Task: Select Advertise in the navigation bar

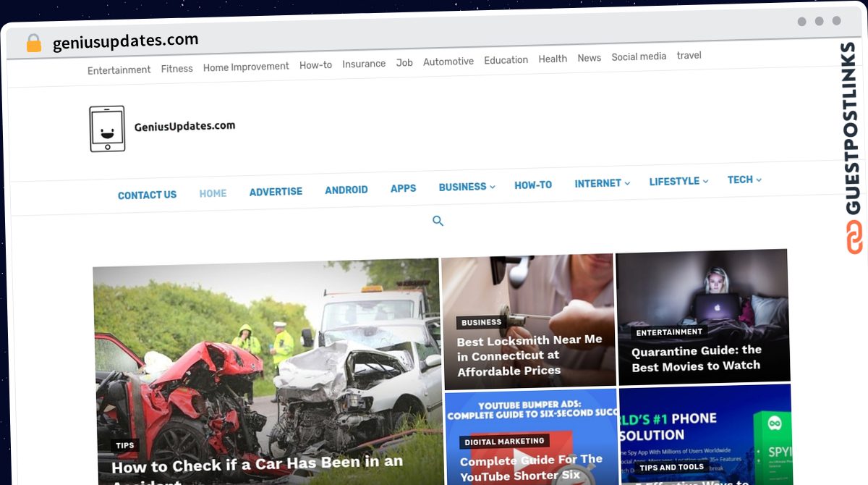Action: point(276,192)
